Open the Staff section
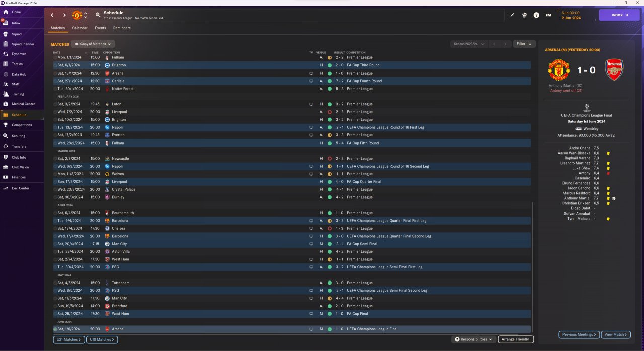Image resolution: width=644 pixels, height=351 pixels. pos(16,84)
